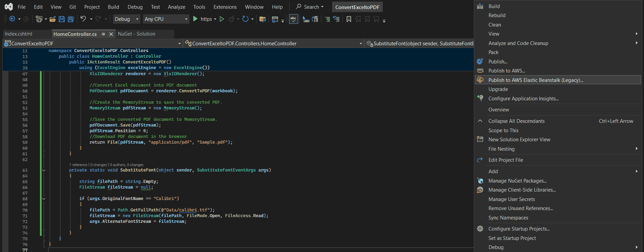Click the document outline toolbar icon
Viewport: 644px width, 252px height.
315,19
